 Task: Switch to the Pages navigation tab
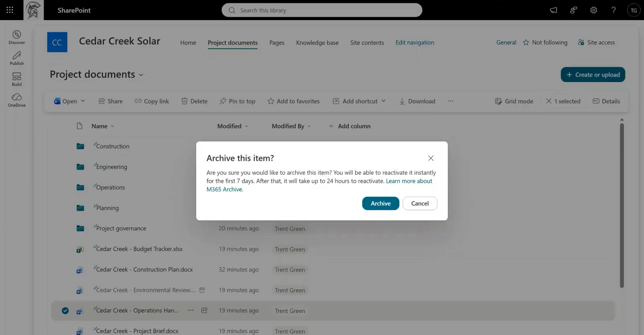(277, 43)
